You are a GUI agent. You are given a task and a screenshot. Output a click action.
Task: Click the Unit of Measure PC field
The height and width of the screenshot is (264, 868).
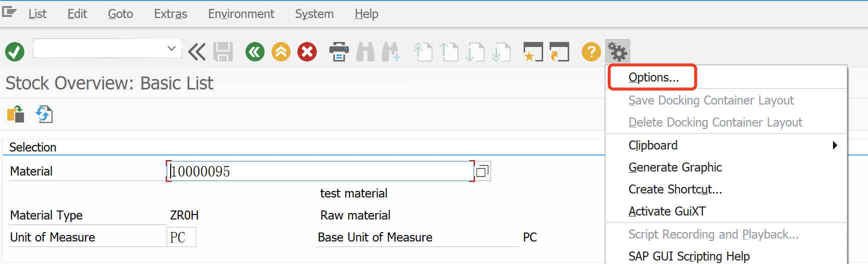181,237
